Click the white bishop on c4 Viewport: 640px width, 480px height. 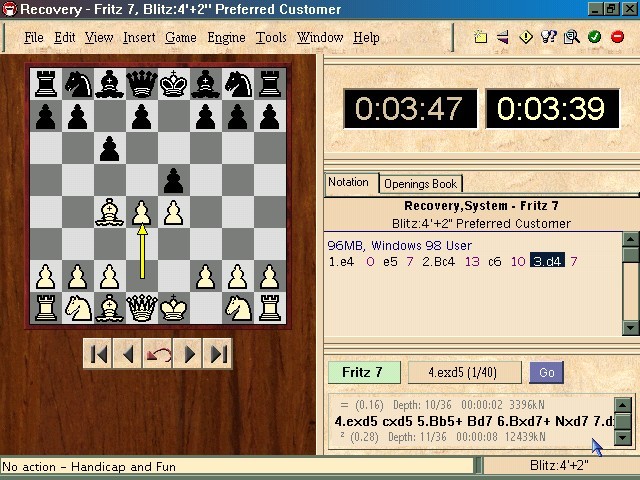tap(109, 212)
